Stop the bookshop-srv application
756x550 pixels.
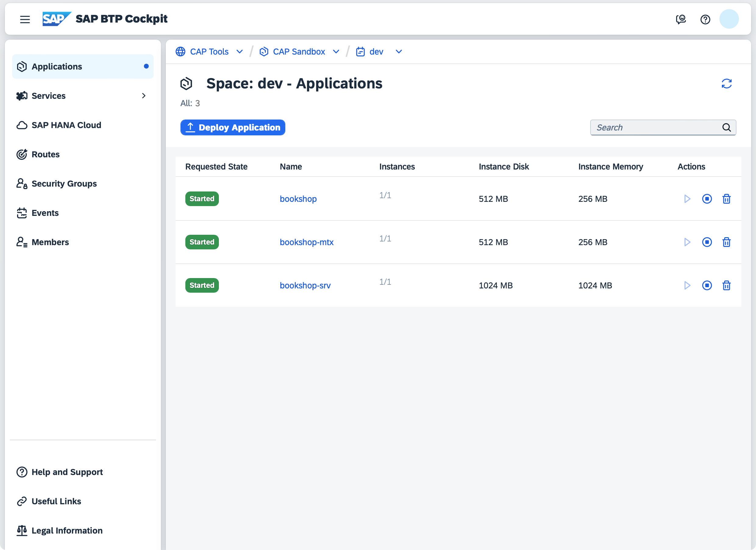coord(707,285)
